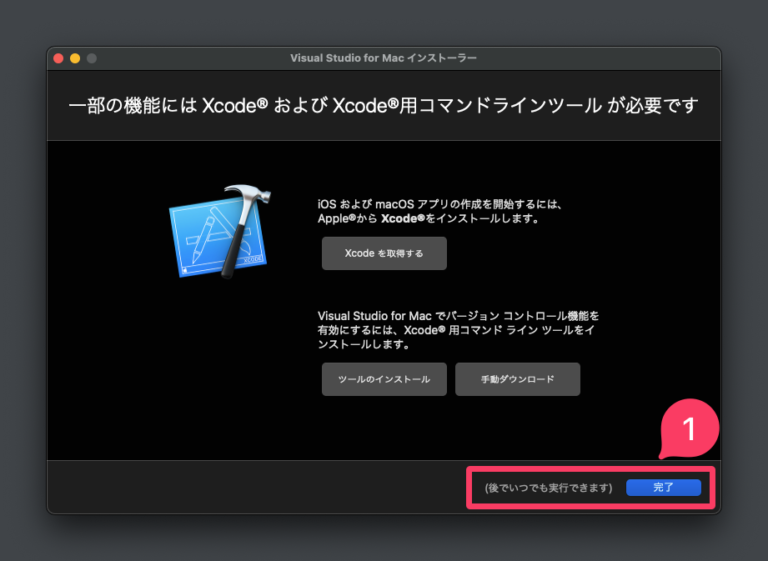The height and width of the screenshot is (561, 768).
Task: Click the 'ツールのインストール' button
Action: pyautogui.click(x=384, y=379)
